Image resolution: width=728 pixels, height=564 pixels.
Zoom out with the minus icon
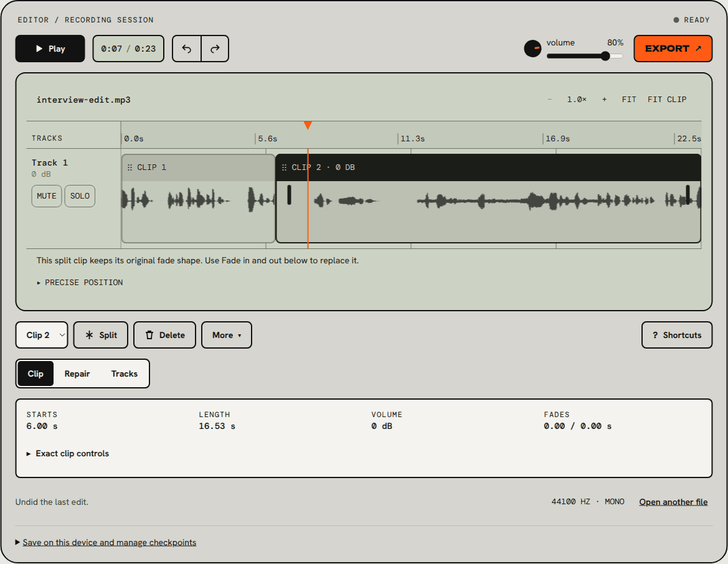tap(550, 100)
